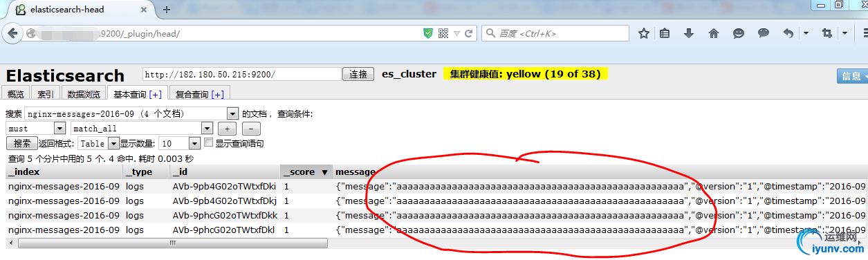
Task: Go to the browser home page icon
Action: 714,33
